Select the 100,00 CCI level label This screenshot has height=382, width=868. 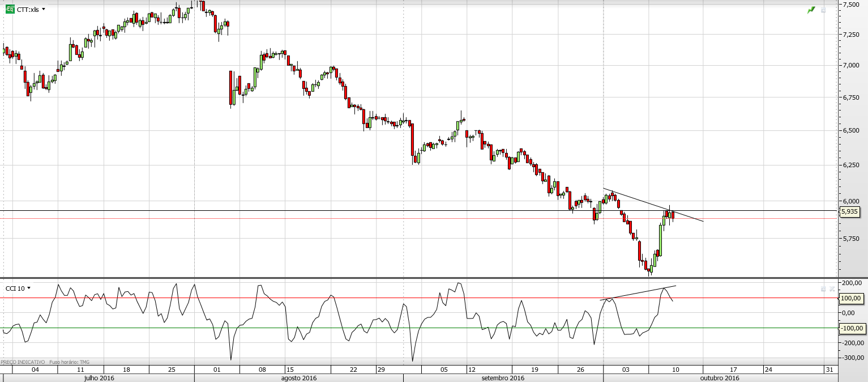[850, 298]
